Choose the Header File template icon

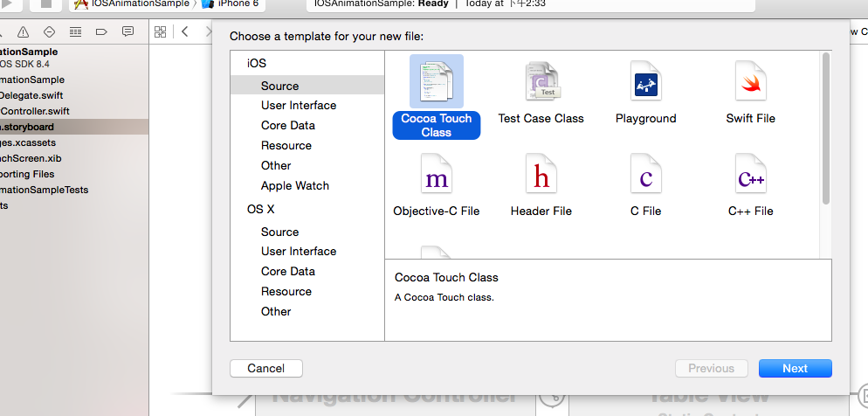[x=541, y=177]
